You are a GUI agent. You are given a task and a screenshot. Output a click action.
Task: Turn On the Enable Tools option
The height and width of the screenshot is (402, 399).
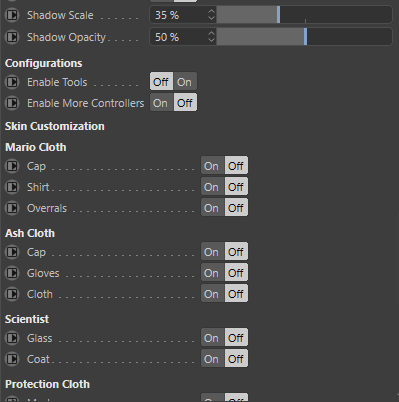click(185, 82)
